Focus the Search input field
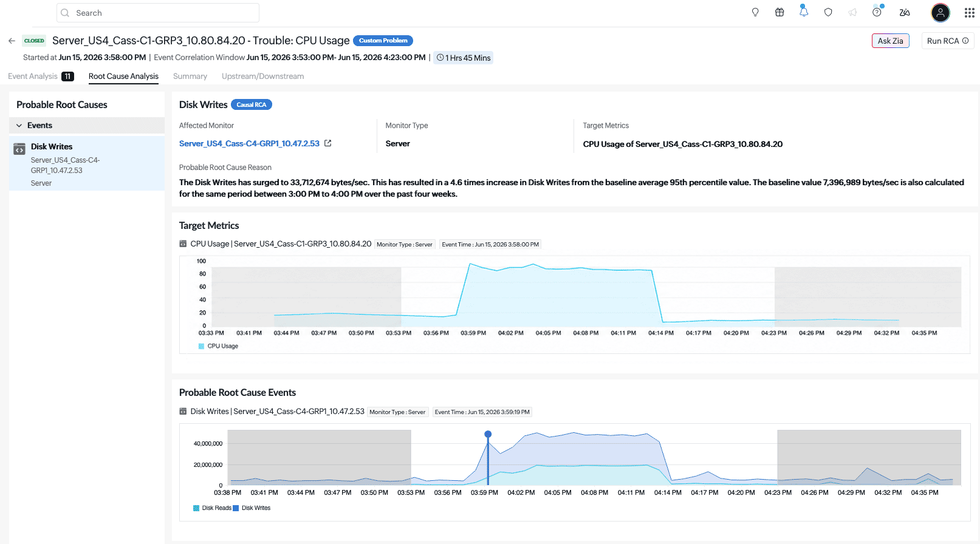The image size is (980, 544). pos(158,13)
